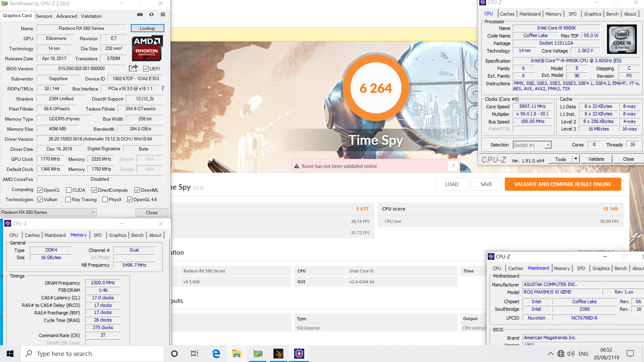
Task: Click the AMD Radeon Graphics logo
Action: pyautogui.click(x=147, y=48)
